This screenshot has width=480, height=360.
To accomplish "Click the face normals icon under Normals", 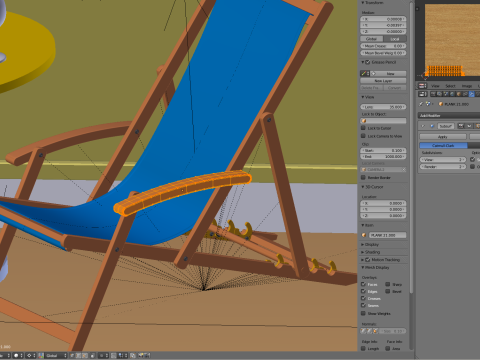I will tap(375, 331).
